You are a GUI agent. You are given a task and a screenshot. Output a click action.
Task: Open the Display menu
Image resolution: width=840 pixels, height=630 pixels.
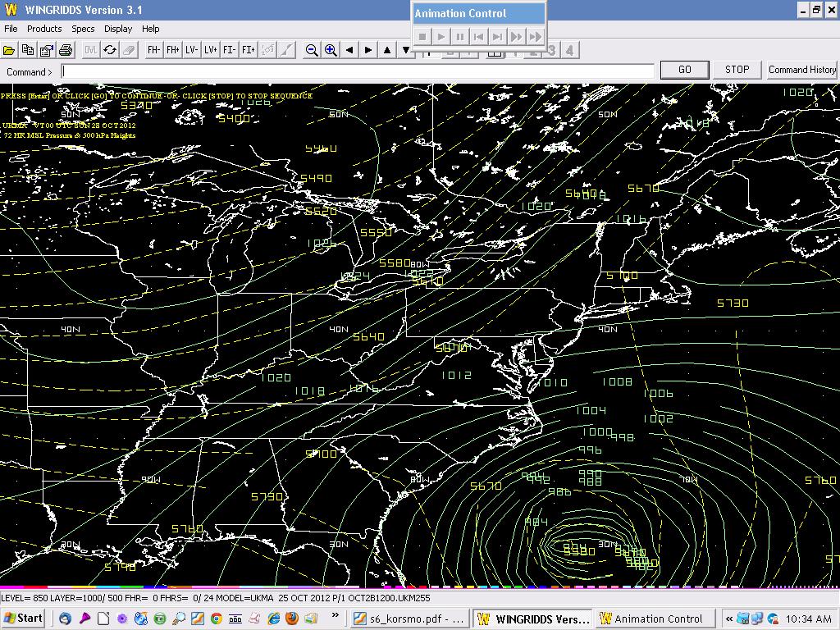(x=118, y=29)
